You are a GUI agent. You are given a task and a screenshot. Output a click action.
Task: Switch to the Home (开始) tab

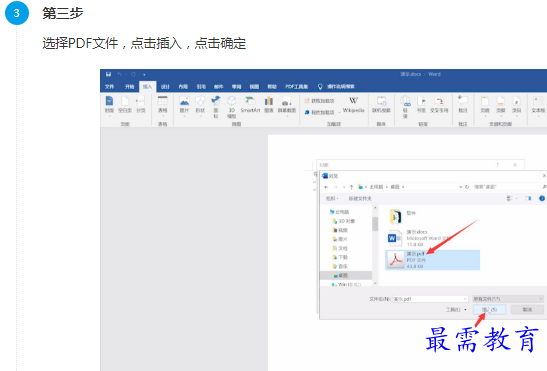click(129, 87)
